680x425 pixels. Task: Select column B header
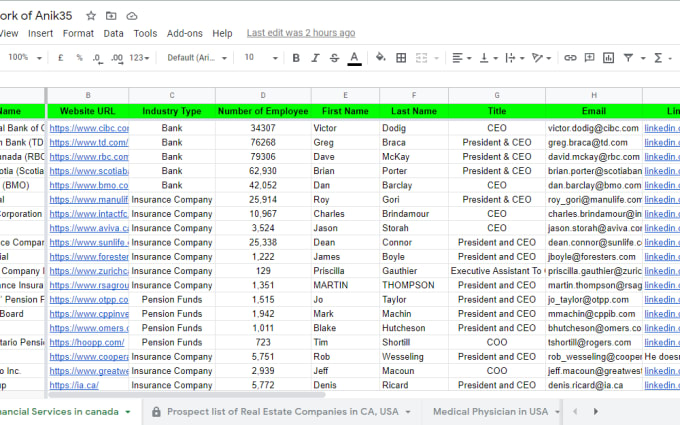[x=88, y=95]
